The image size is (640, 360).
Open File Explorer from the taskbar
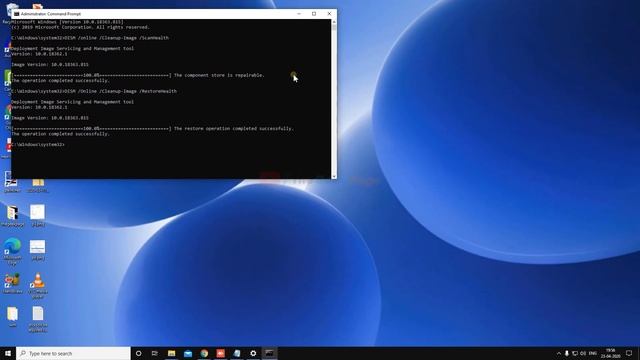(x=171, y=353)
